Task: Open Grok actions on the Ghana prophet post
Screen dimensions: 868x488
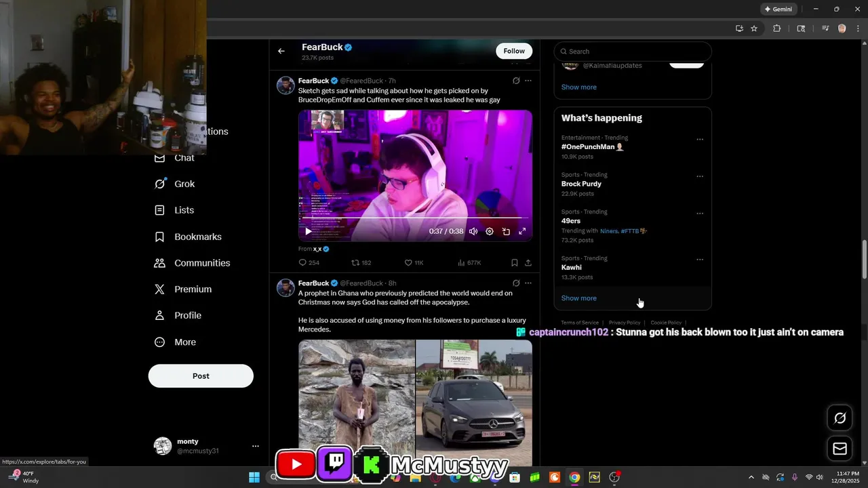Action: click(516, 283)
